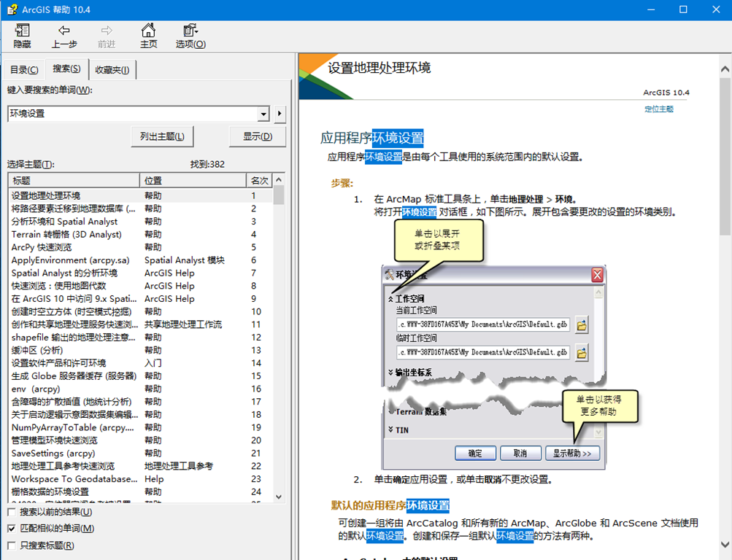The height and width of the screenshot is (560, 732).
Task: Click the arrow button beside search box
Action: point(280,113)
